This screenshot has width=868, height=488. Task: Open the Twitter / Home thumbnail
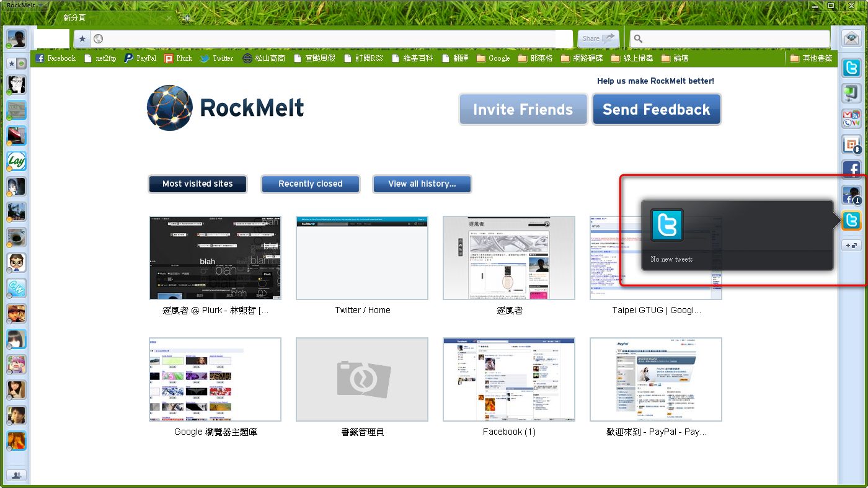pyautogui.click(x=362, y=258)
